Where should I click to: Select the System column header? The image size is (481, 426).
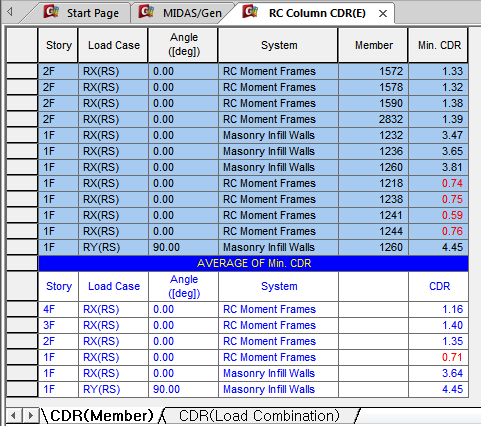click(x=278, y=45)
